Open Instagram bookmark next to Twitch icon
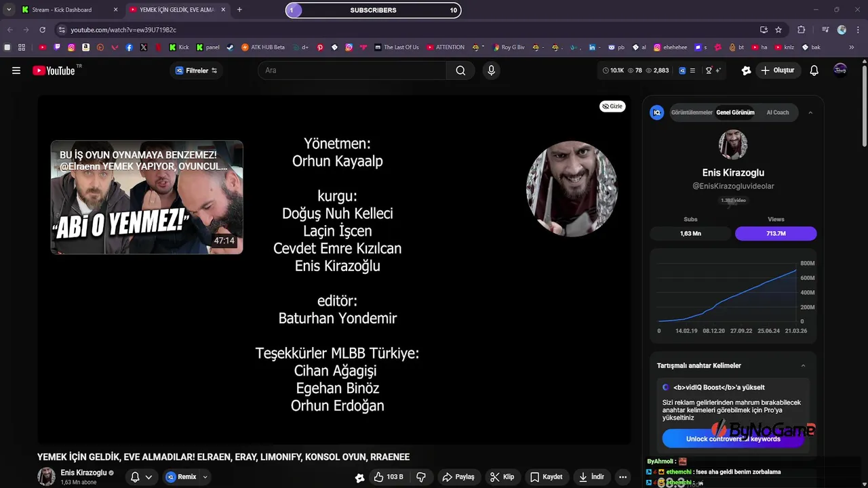This screenshot has width=868, height=488. [71, 47]
